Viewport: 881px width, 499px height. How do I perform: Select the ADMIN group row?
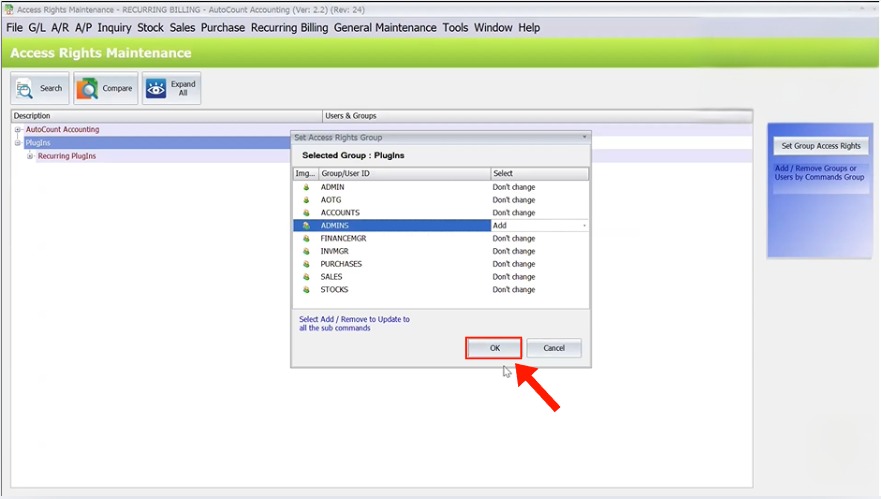(441, 187)
